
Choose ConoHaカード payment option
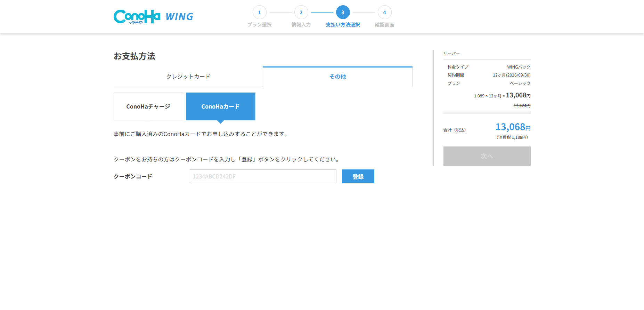point(220,106)
